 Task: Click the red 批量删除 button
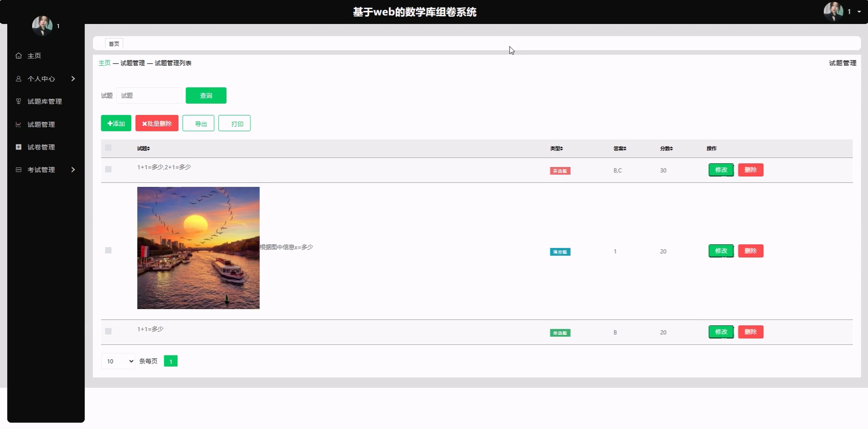pos(157,123)
